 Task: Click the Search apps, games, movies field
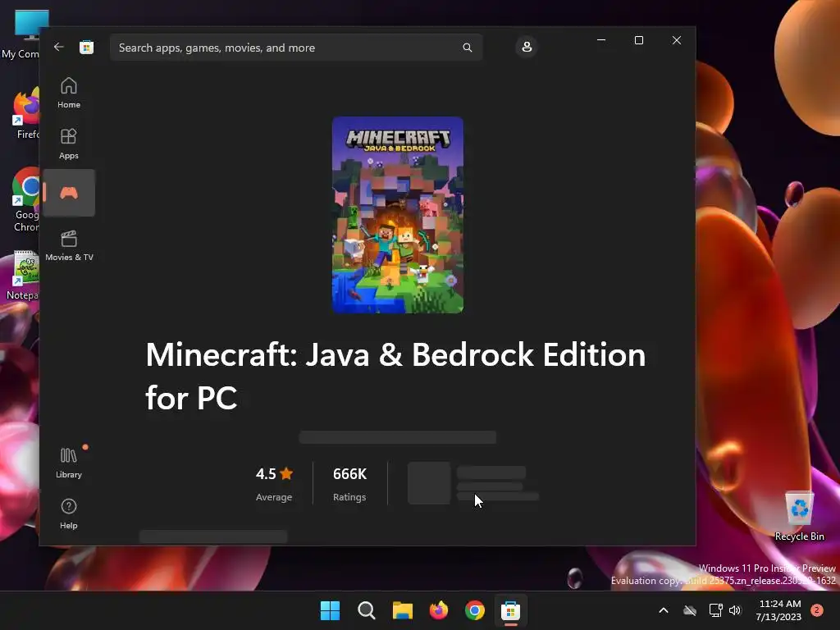point(296,48)
